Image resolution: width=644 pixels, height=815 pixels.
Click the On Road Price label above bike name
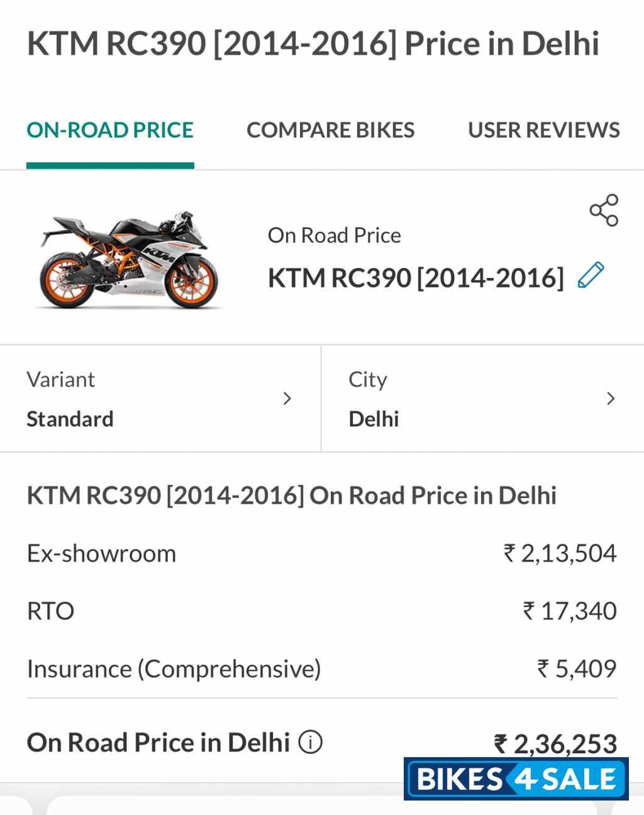(334, 235)
